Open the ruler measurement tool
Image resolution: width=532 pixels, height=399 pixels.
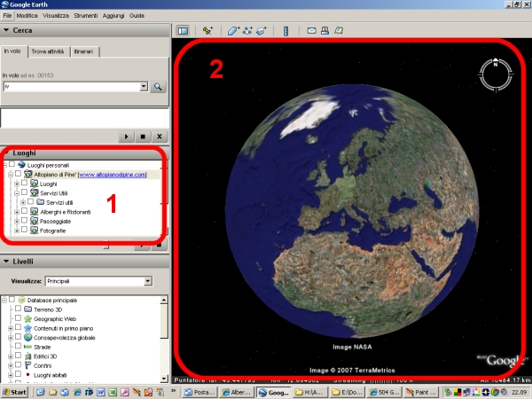click(x=286, y=31)
